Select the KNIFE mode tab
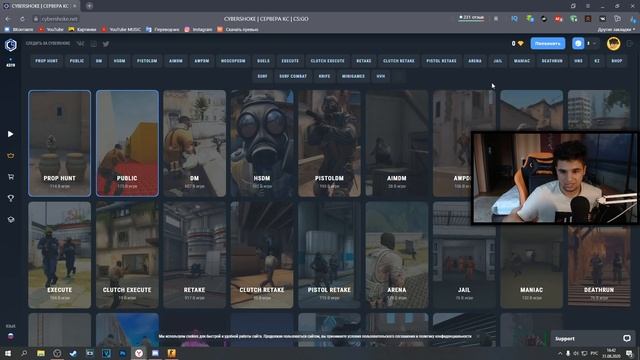 click(324, 76)
